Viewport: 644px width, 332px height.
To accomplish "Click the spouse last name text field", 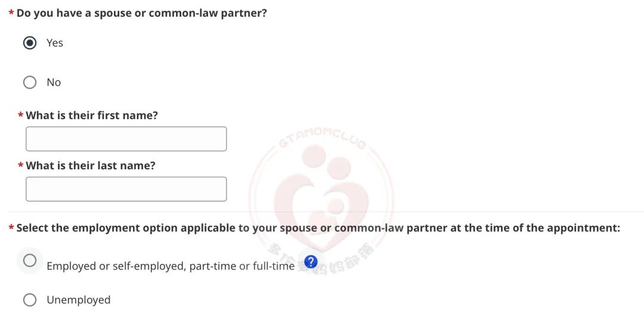I will point(126,189).
